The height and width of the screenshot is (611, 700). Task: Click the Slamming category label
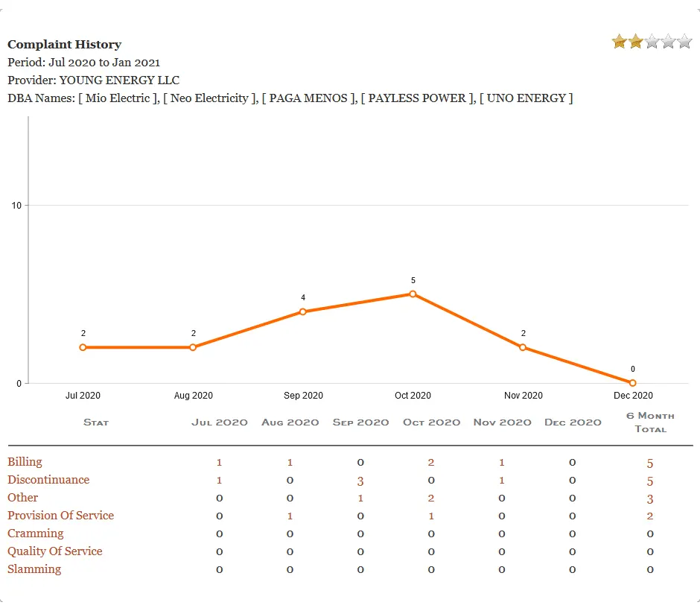pyautogui.click(x=34, y=569)
